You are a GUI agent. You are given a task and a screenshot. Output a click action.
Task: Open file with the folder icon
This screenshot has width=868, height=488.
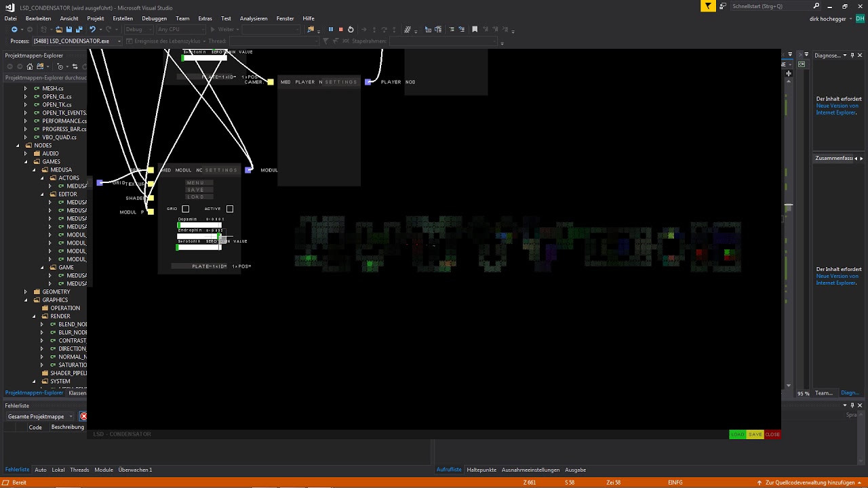(x=59, y=30)
